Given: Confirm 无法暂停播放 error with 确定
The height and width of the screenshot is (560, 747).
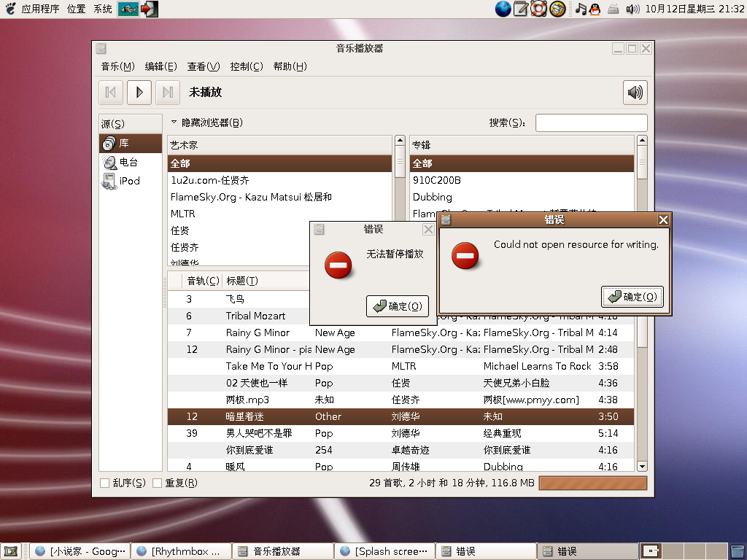Looking at the screenshot, I should pyautogui.click(x=398, y=306).
